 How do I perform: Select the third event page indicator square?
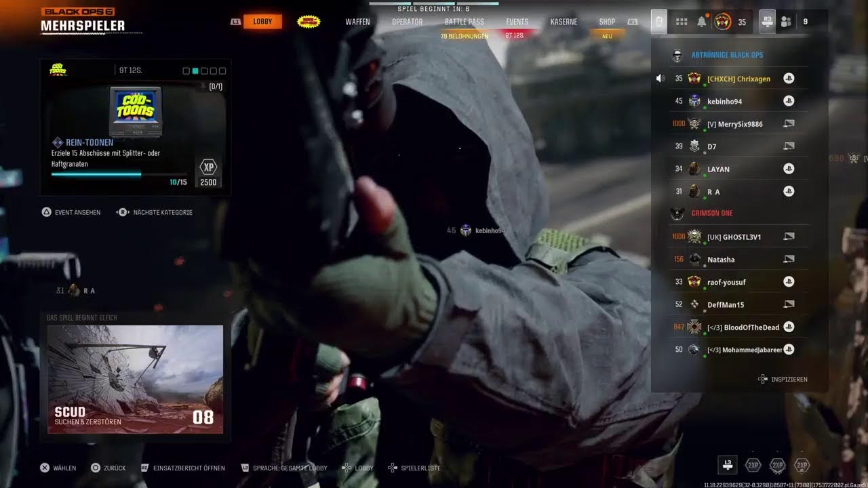point(204,70)
